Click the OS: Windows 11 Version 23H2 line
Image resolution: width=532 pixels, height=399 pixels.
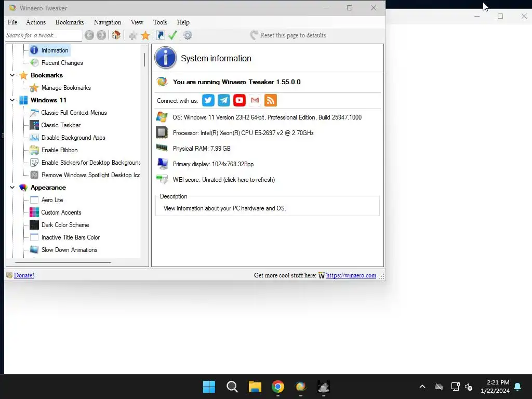point(267,117)
